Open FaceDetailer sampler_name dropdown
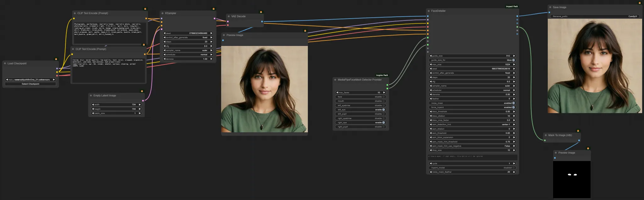This screenshot has height=200, width=644. [472, 86]
